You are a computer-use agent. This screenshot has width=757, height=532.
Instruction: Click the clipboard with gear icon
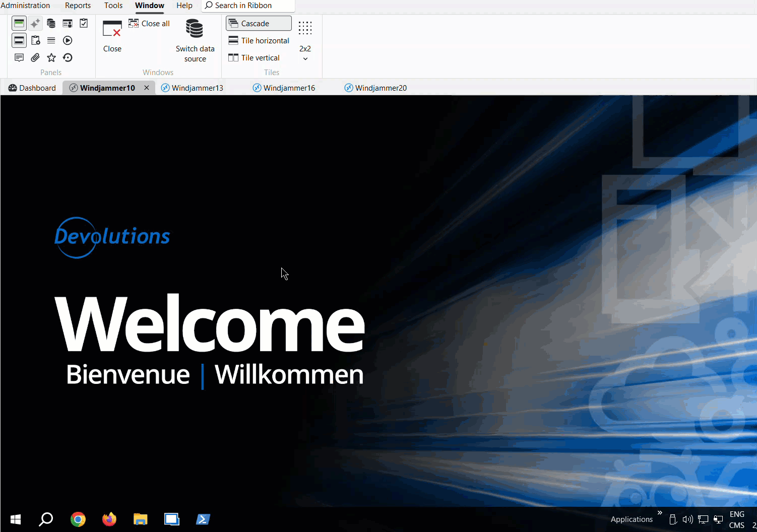(x=35, y=40)
